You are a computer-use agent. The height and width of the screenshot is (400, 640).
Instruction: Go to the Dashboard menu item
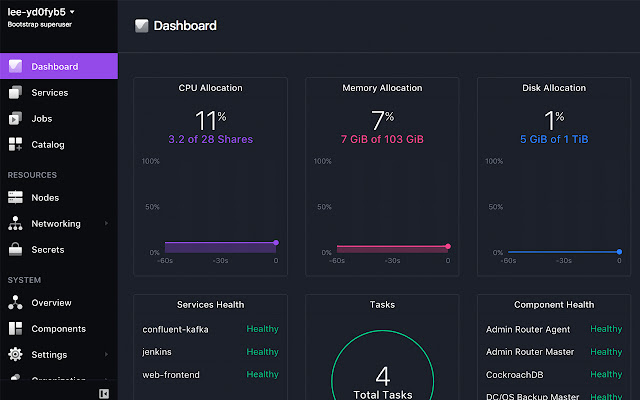(55, 67)
